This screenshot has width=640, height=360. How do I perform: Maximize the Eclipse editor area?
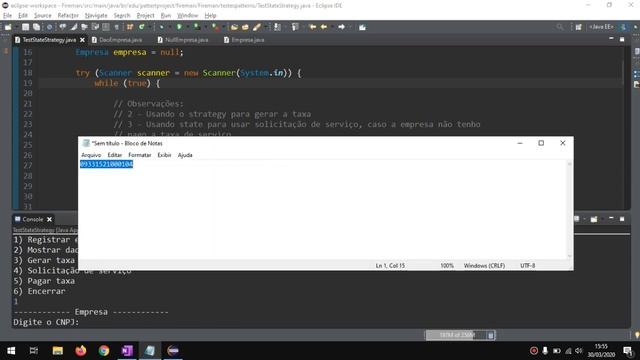click(x=622, y=39)
